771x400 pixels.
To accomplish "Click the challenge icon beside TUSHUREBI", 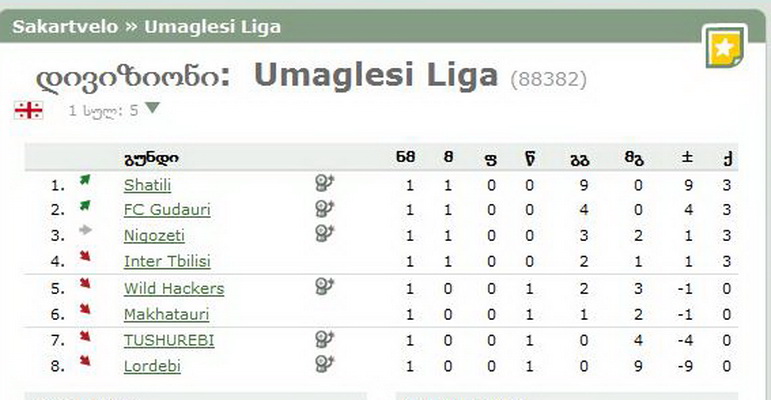I will 325,339.
